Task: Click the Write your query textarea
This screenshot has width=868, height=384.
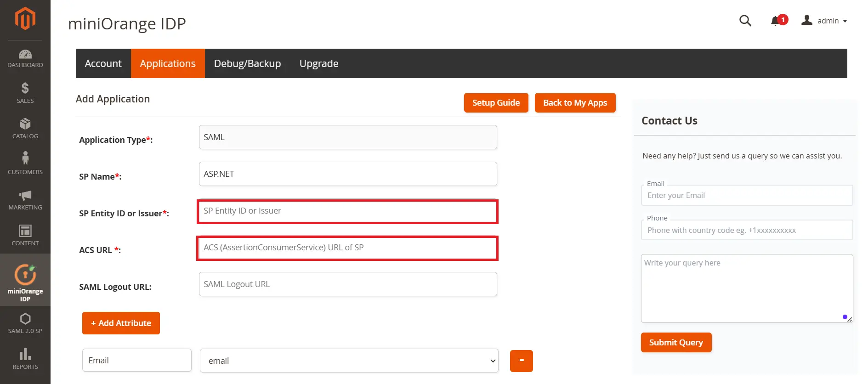Action: point(747,288)
